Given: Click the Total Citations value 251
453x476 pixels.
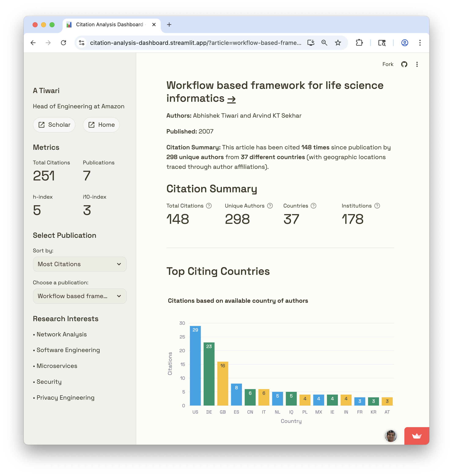Looking at the screenshot, I should tap(44, 176).
